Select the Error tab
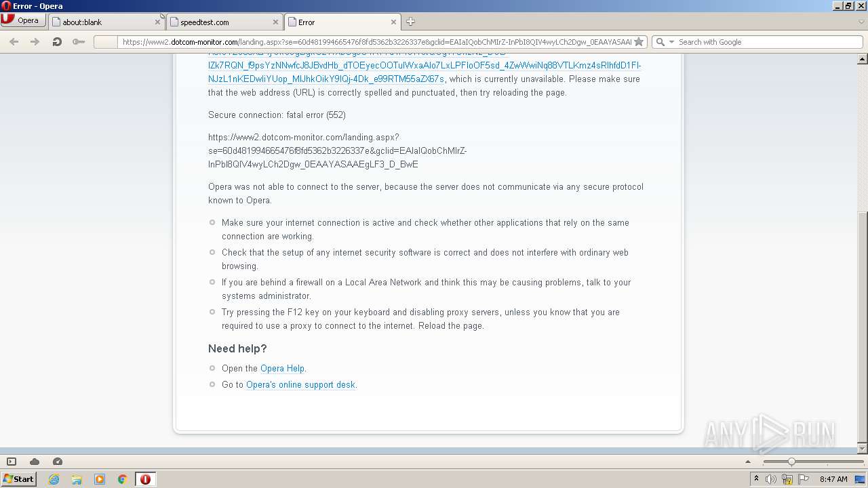Image resolution: width=868 pixels, height=488 pixels. pyautogui.click(x=342, y=22)
